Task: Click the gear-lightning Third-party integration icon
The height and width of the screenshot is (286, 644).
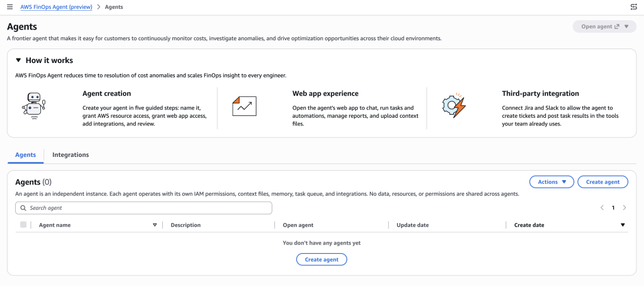Action: (454, 105)
